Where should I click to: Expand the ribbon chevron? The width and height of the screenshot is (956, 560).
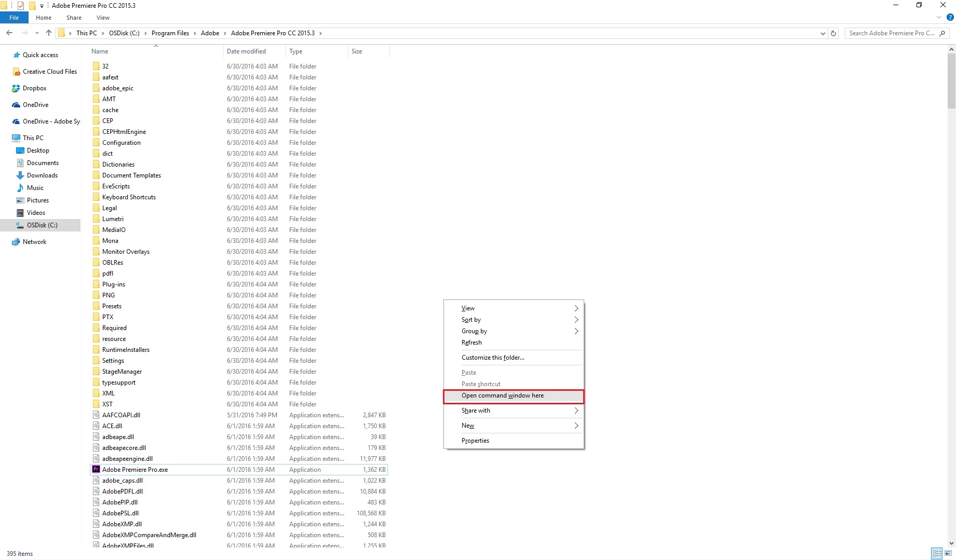939,17
